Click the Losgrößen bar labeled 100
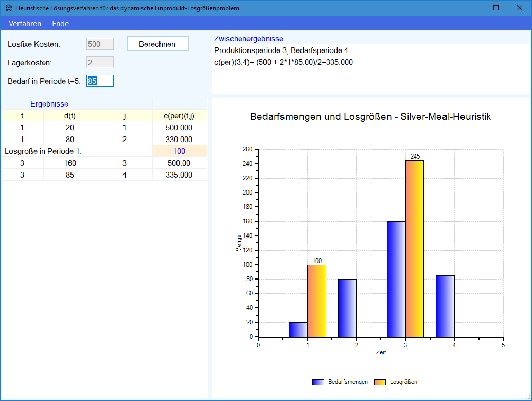532x401 pixels. [316, 301]
